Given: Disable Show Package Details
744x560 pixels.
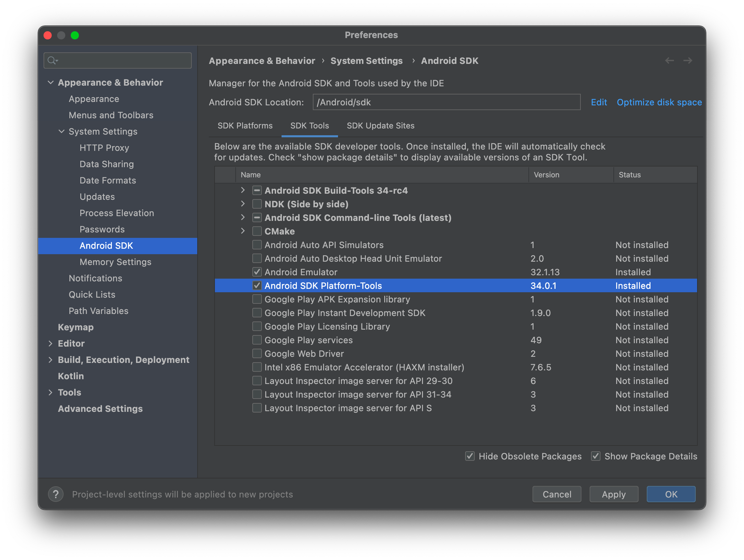Looking at the screenshot, I should coord(595,456).
